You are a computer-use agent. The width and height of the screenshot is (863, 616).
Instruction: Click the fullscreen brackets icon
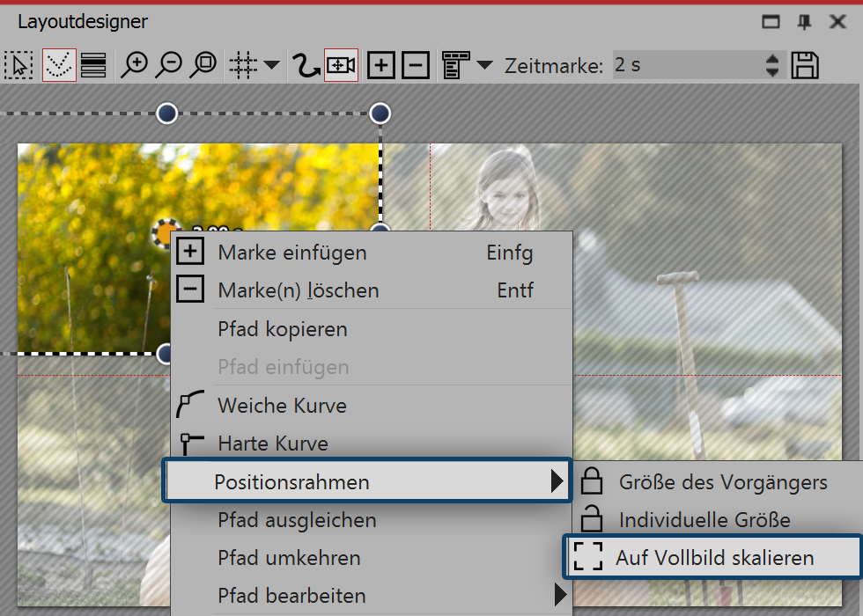(x=588, y=556)
